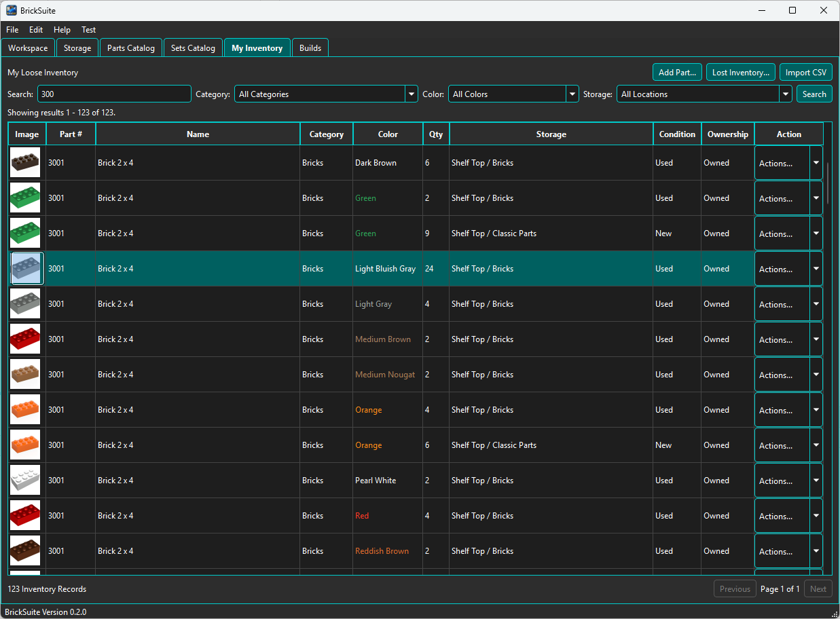Click the Light Gray brick thumbnail
The image size is (840, 619).
pyautogui.click(x=25, y=304)
